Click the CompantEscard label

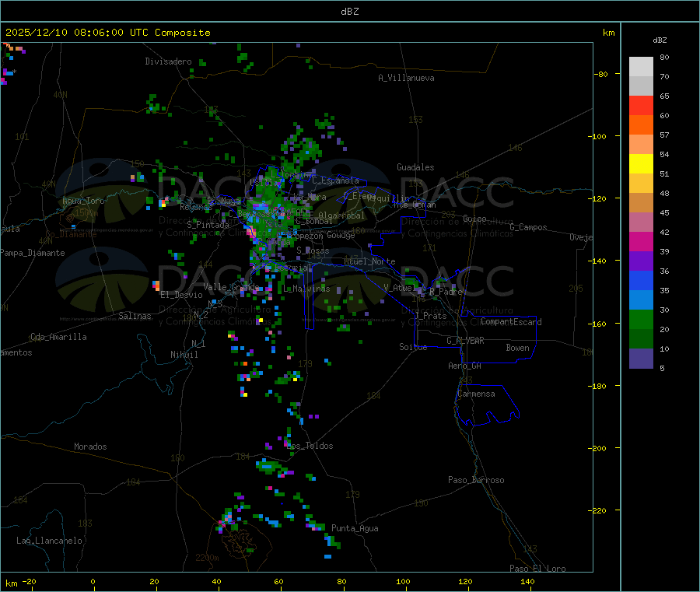(x=511, y=322)
